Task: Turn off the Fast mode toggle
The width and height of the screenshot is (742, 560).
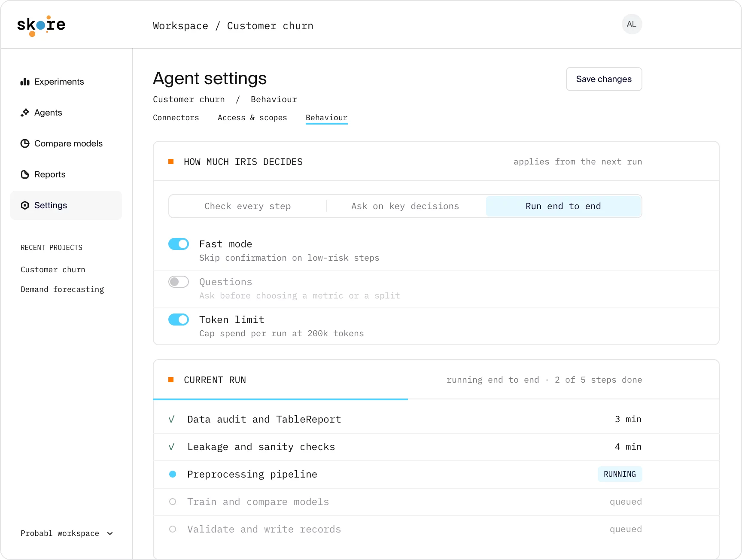Action: 179,244
